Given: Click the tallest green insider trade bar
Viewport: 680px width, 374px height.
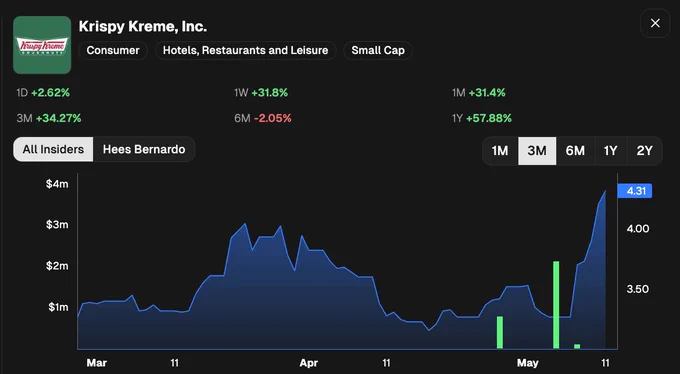Looking at the screenshot, I should [556, 305].
